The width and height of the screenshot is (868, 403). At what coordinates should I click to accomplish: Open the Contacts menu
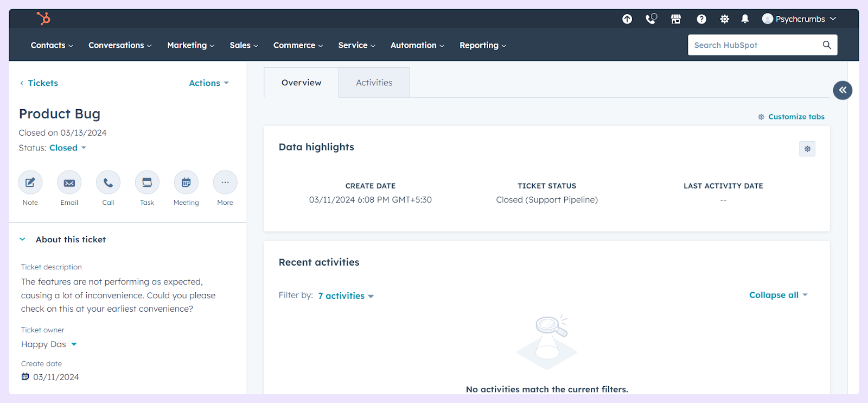52,45
